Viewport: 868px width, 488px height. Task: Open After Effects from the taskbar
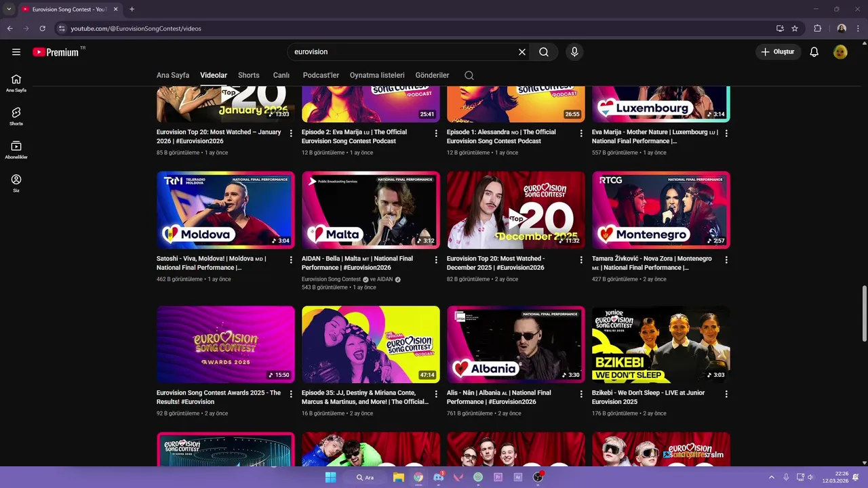(518, 477)
